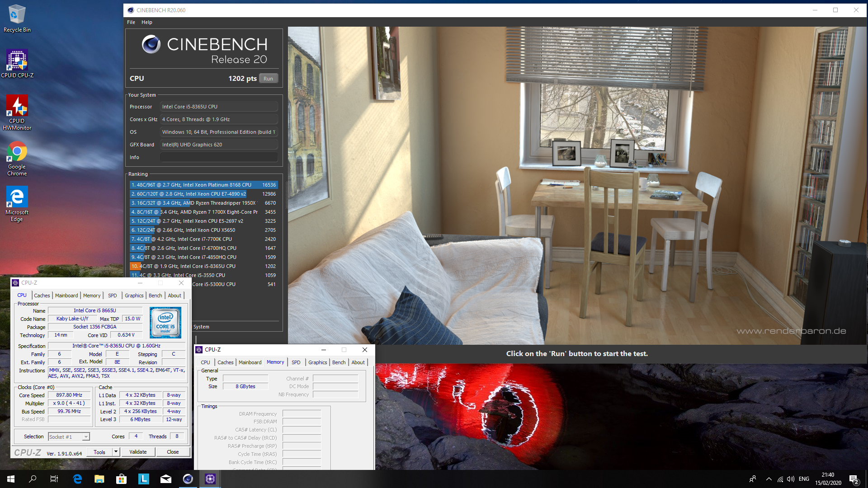The height and width of the screenshot is (488, 868).
Task: Open Mainboard tab in second CPU-Z window
Action: click(x=250, y=362)
